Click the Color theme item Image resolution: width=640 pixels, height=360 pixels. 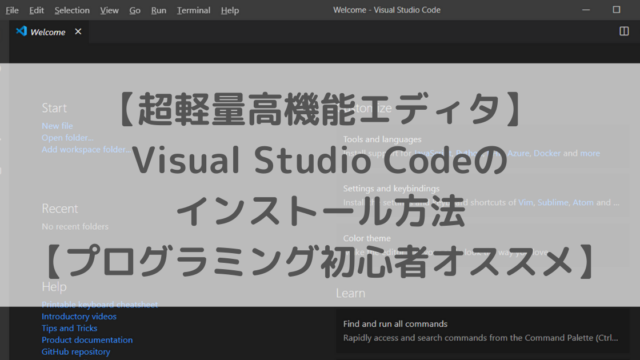pos(482,245)
